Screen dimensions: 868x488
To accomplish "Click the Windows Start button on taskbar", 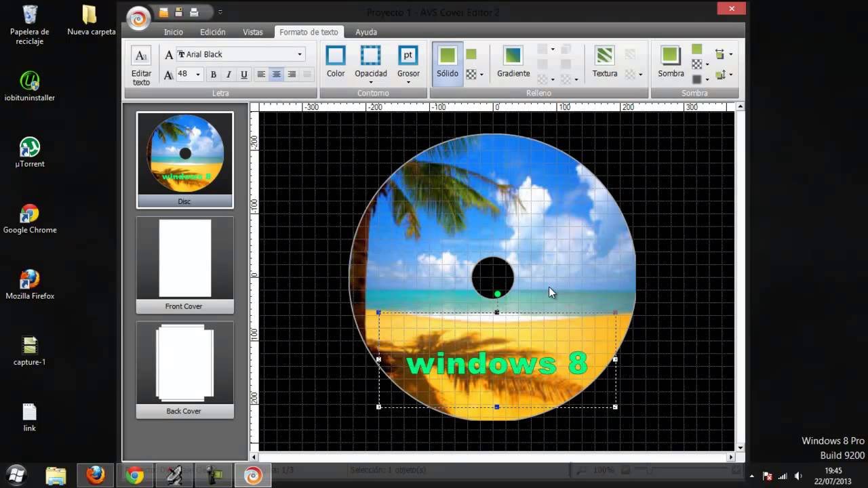I will point(16,475).
